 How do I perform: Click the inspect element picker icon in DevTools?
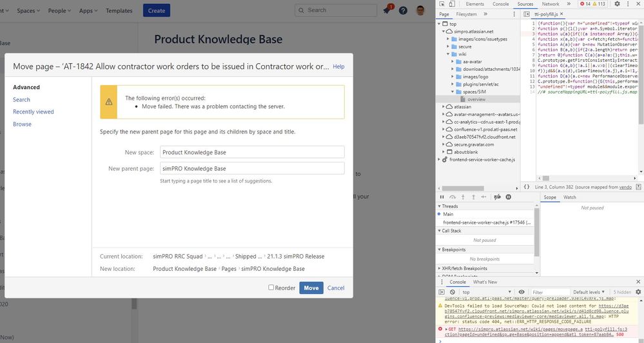442,4
